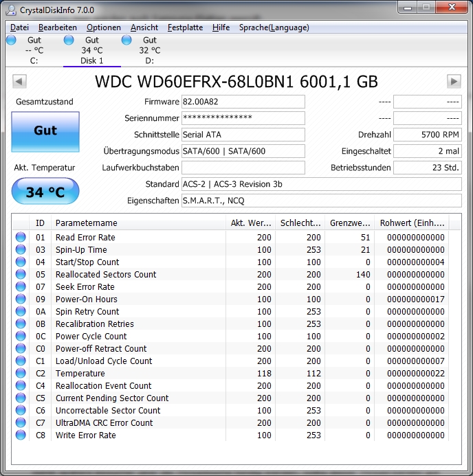Click status circle of Start/Stop Count row
This screenshot has width=473, height=476.
tap(21, 262)
